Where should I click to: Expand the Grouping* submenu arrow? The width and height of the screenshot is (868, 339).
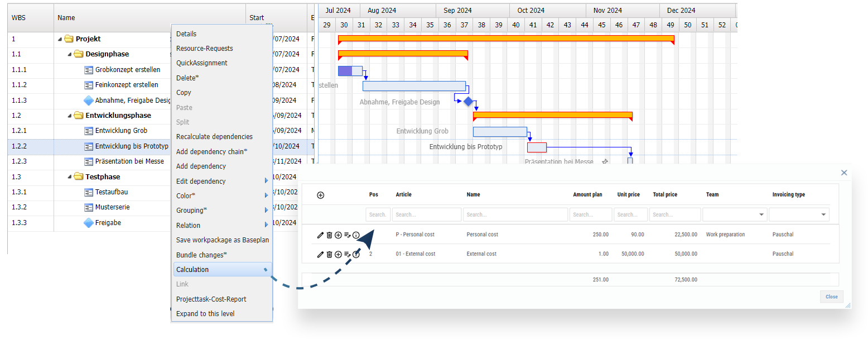pyautogui.click(x=266, y=211)
